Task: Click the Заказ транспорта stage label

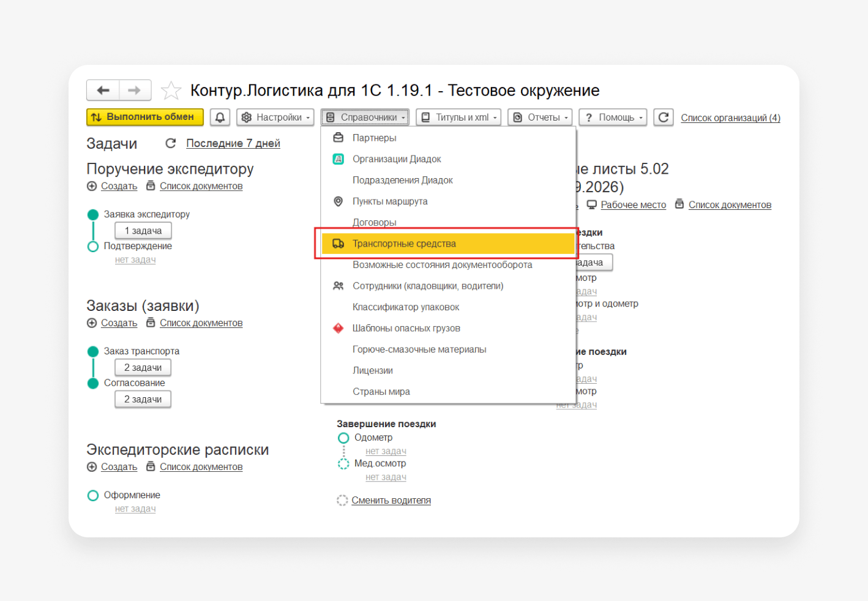Action: [x=141, y=351]
